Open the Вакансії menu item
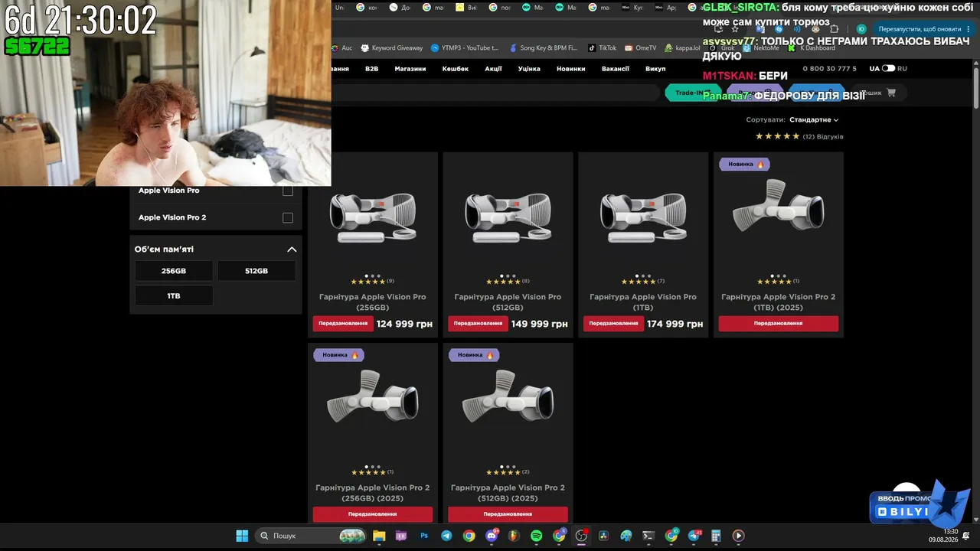The height and width of the screenshot is (551, 980). (x=616, y=69)
